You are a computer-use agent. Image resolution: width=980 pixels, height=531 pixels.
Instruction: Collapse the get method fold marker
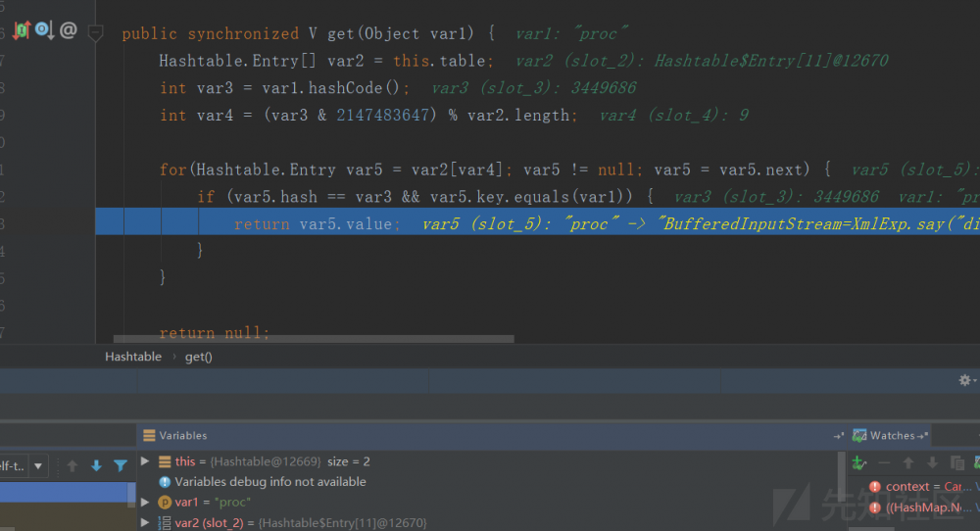coord(96,32)
